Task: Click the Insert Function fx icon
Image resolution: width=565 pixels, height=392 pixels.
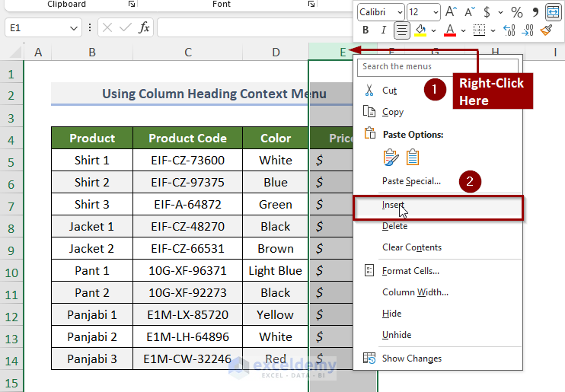Action: point(144,27)
